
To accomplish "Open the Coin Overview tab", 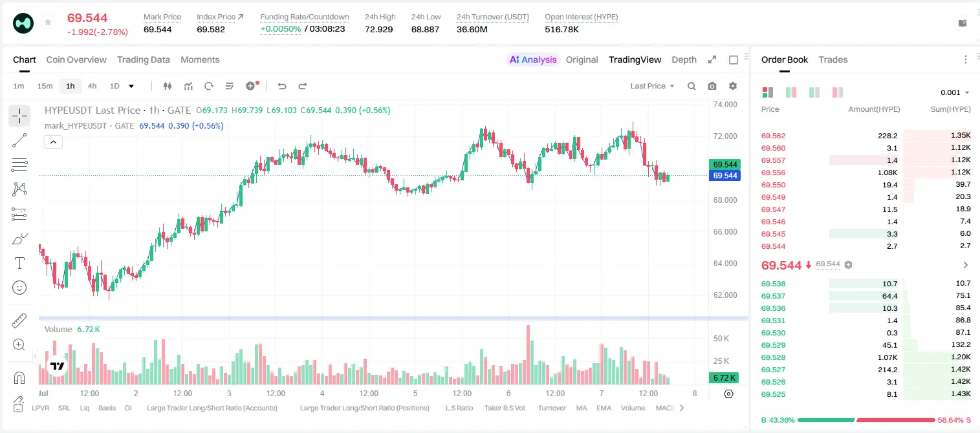I will (x=76, y=59).
